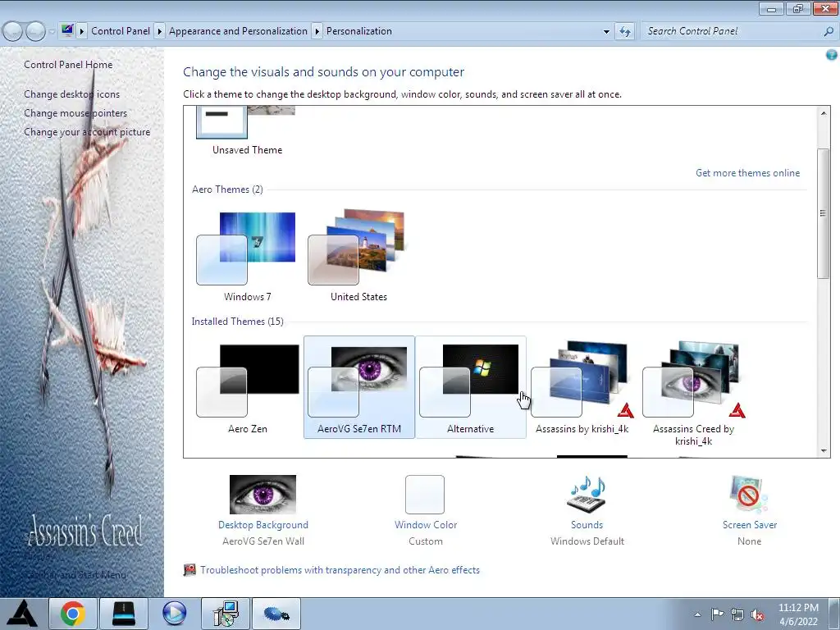Click the search magnifier icon
The height and width of the screenshot is (630, 840).
coord(829,32)
